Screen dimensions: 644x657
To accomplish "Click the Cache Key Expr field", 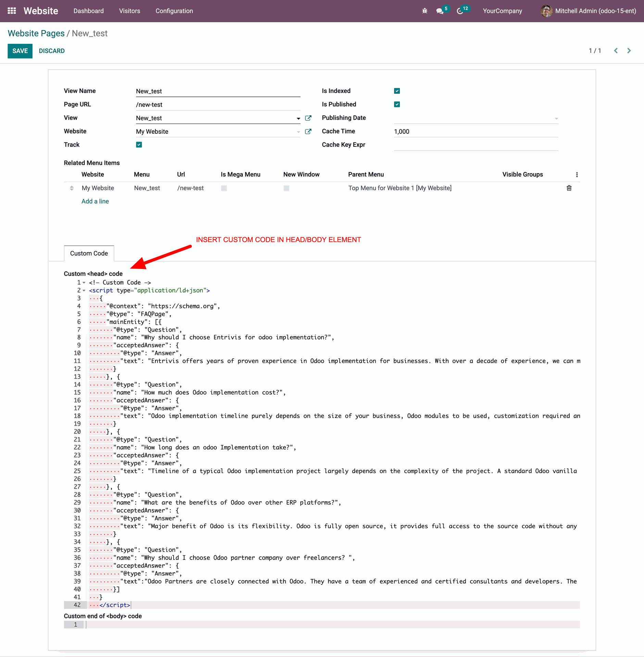I will tap(476, 145).
